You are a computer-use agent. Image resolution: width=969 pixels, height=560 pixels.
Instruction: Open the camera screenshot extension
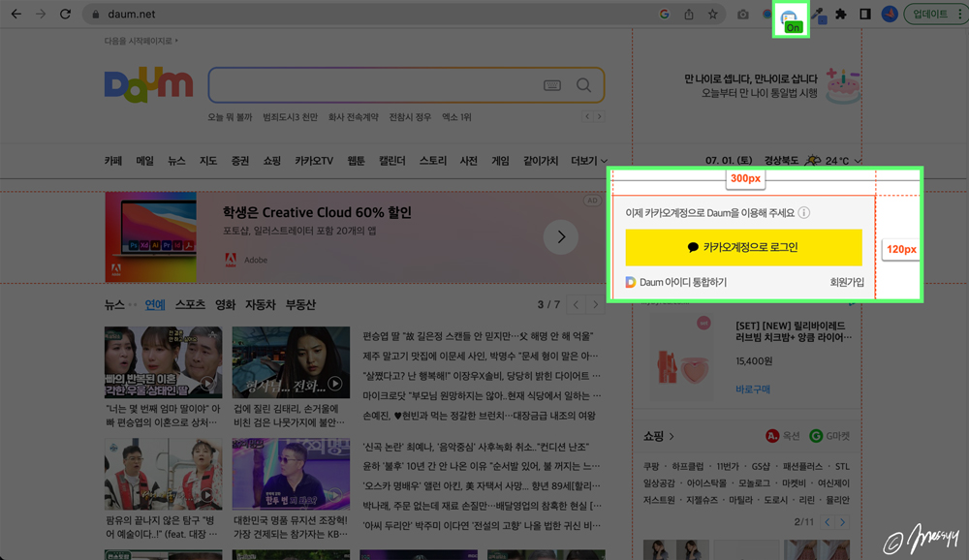coord(743,14)
